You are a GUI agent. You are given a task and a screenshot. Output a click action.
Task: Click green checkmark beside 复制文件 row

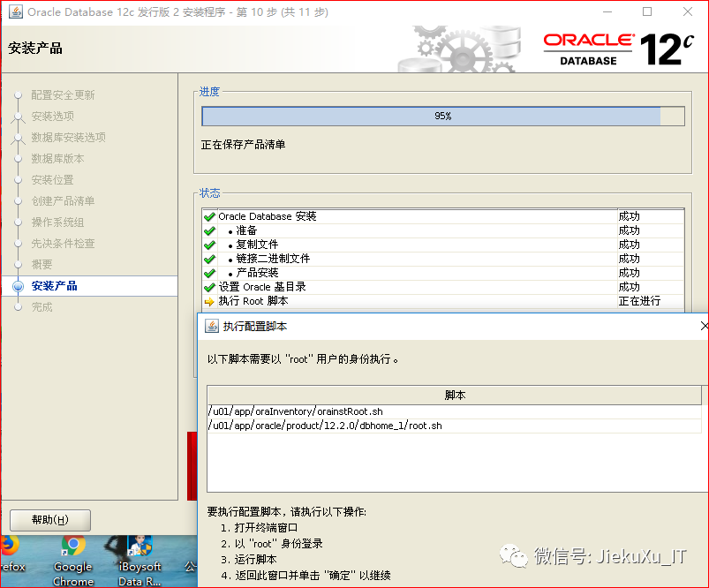click(209, 245)
